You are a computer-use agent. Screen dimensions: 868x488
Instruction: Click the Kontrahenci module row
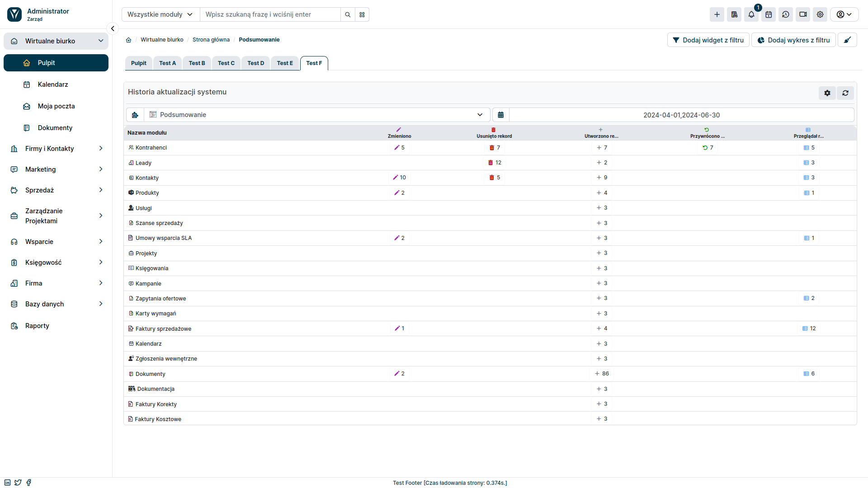490,148
